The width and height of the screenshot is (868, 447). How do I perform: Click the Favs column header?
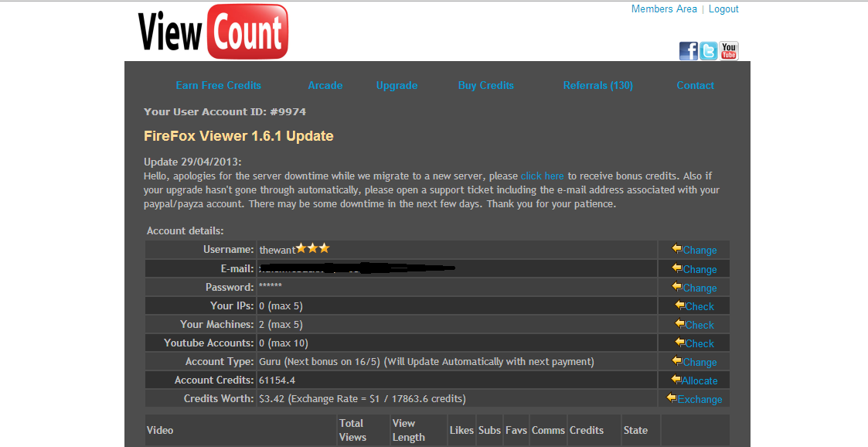pos(516,430)
